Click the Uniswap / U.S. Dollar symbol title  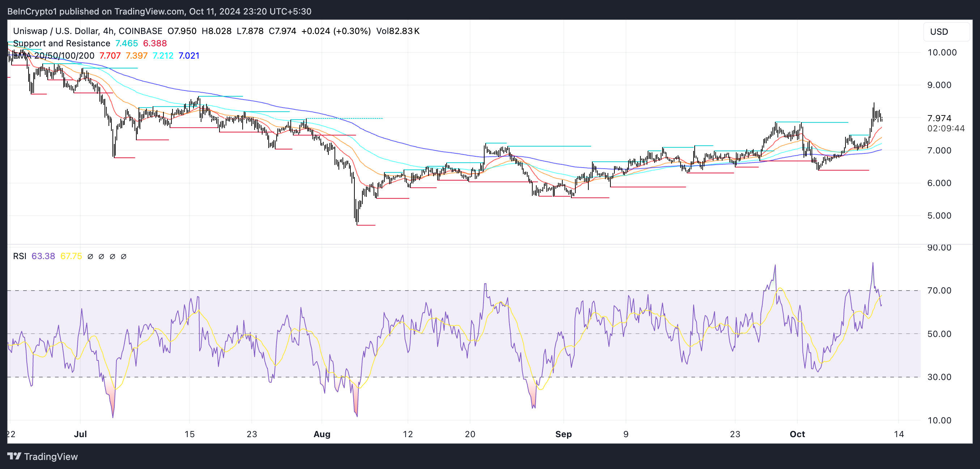tap(56, 31)
